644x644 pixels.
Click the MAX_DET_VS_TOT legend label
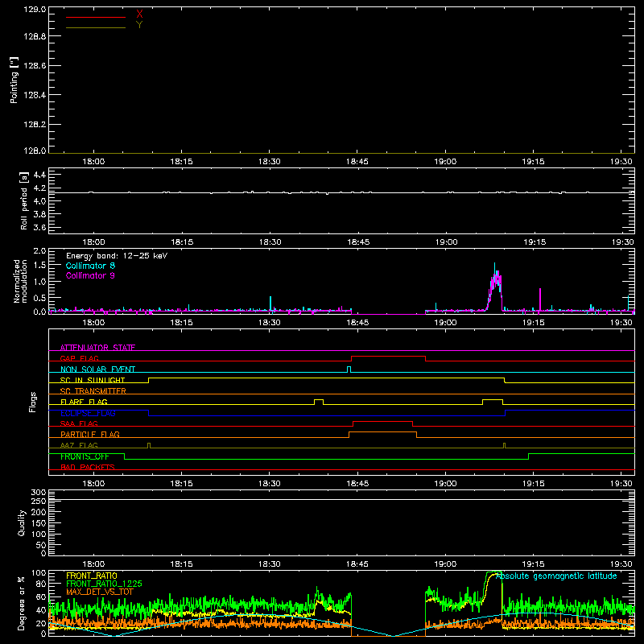click(100, 592)
